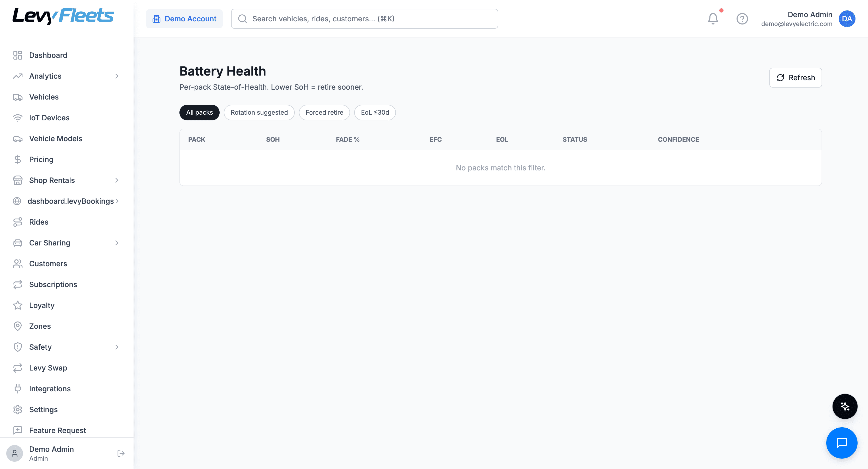
Task: Sort by the CONFIDENCE column header
Action: coord(678,139)
